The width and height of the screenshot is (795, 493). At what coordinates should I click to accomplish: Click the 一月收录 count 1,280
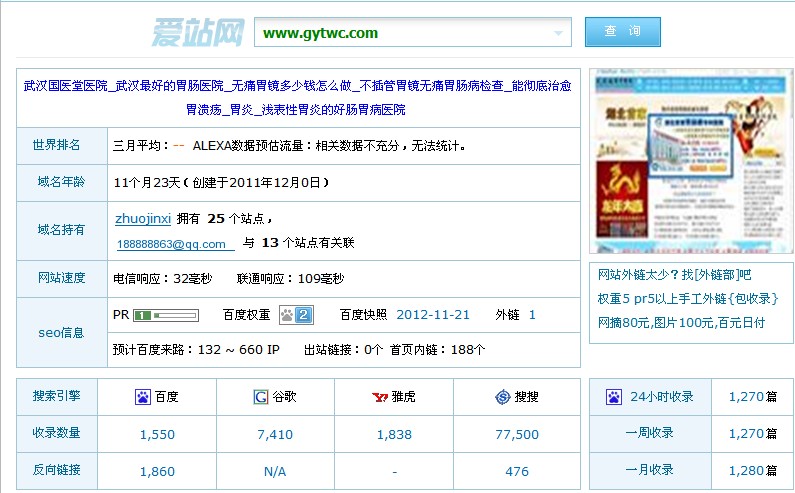[x=746, y=470]
